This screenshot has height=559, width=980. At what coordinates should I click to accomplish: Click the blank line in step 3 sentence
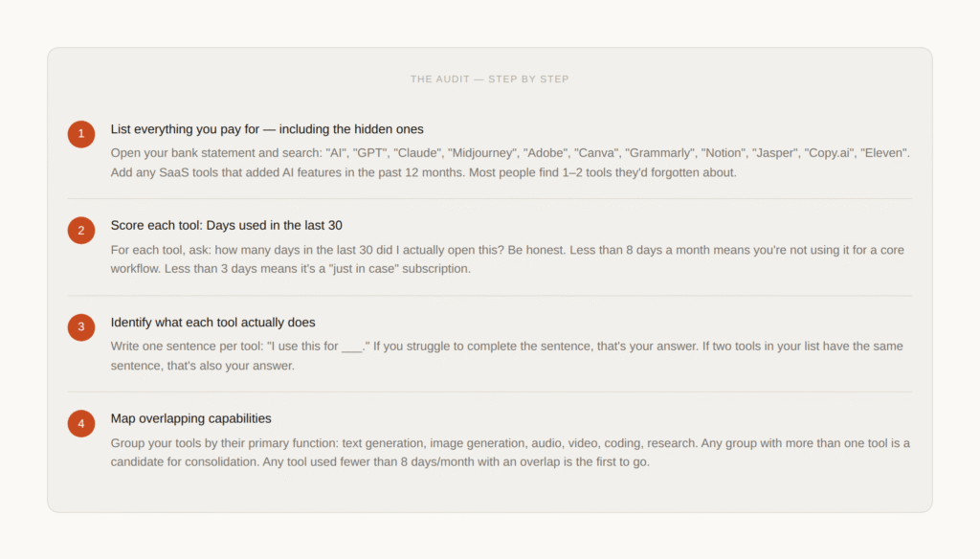(x=351, y=347)
